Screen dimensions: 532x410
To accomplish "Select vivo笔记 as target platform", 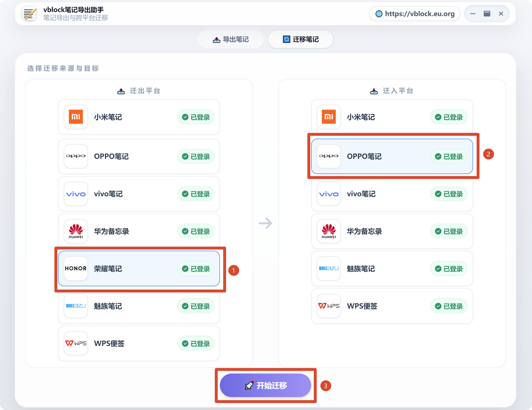I will [392, 194].
